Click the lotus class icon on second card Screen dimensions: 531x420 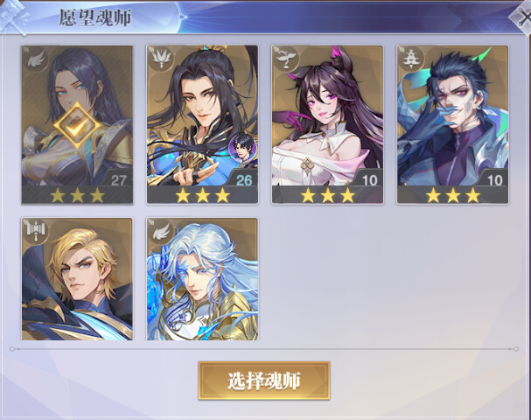click(x=161, y=59)
